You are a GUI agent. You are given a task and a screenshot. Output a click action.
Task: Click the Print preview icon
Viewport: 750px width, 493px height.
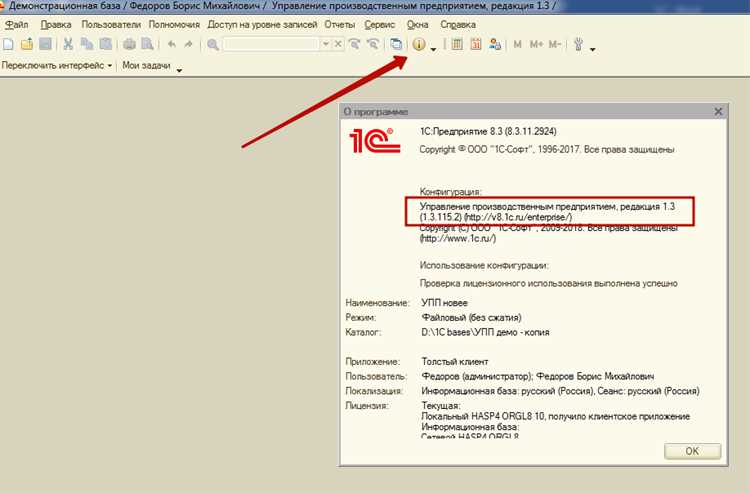pos(147,44)
